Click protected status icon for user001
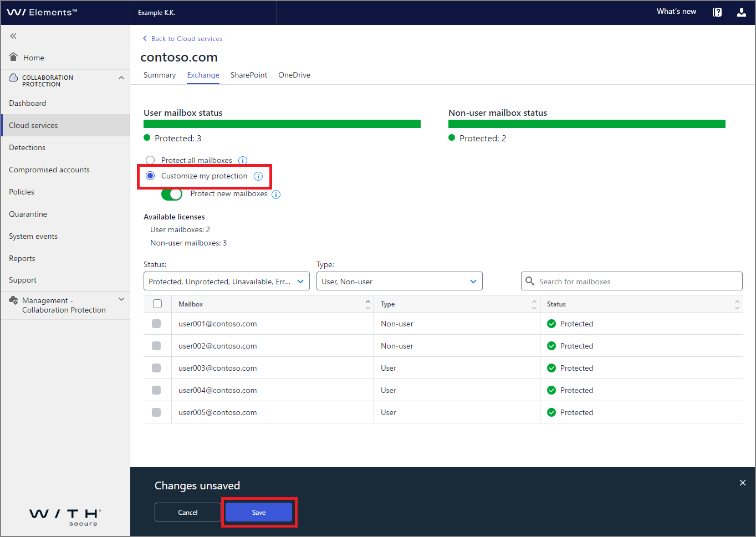The width and height of the screenshot is (756, 537). (551, 324)
